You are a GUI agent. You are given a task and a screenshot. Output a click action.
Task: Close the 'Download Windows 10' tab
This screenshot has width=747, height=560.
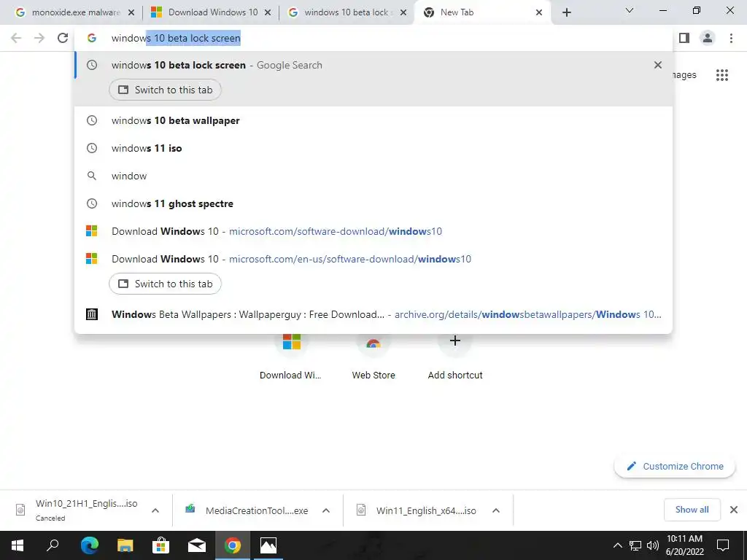point(268,12)
